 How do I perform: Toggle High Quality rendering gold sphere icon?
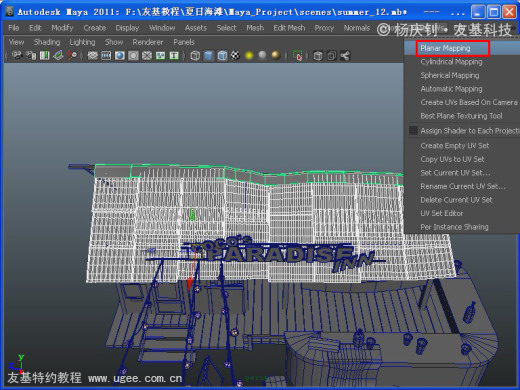coord(276,55)
